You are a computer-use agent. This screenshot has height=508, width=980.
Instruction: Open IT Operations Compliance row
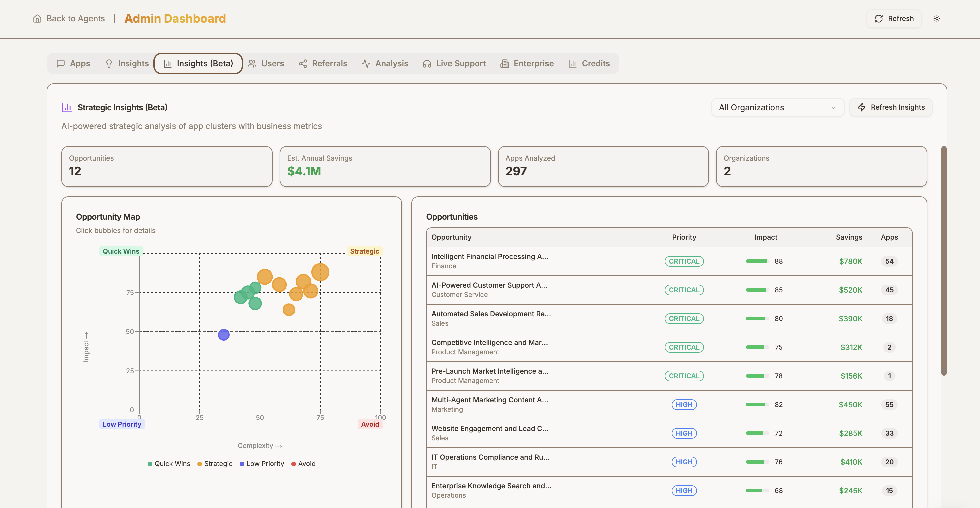tap(669, 462)
